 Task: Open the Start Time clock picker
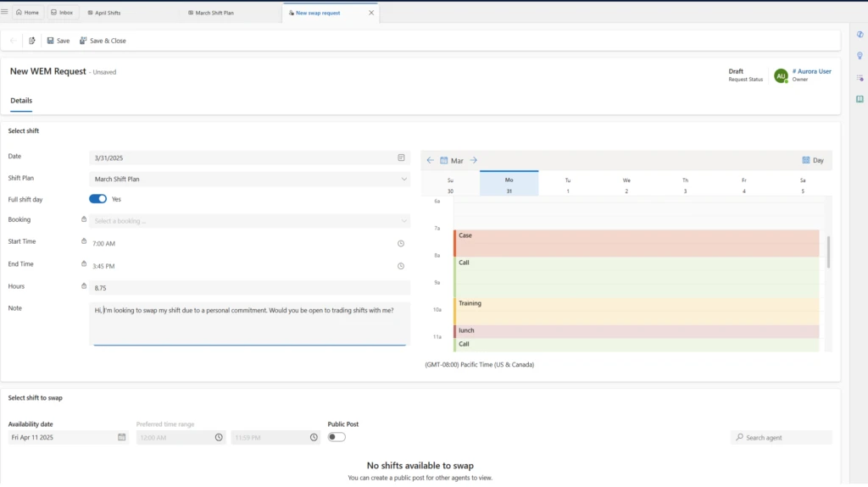[x=401, y=243]
